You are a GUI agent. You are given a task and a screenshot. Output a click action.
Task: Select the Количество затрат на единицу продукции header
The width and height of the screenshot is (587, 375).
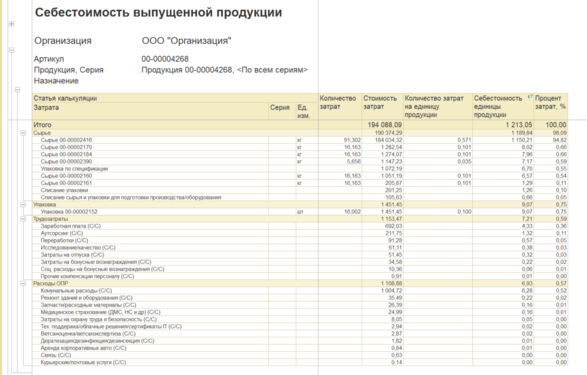[x=438, y=107]
